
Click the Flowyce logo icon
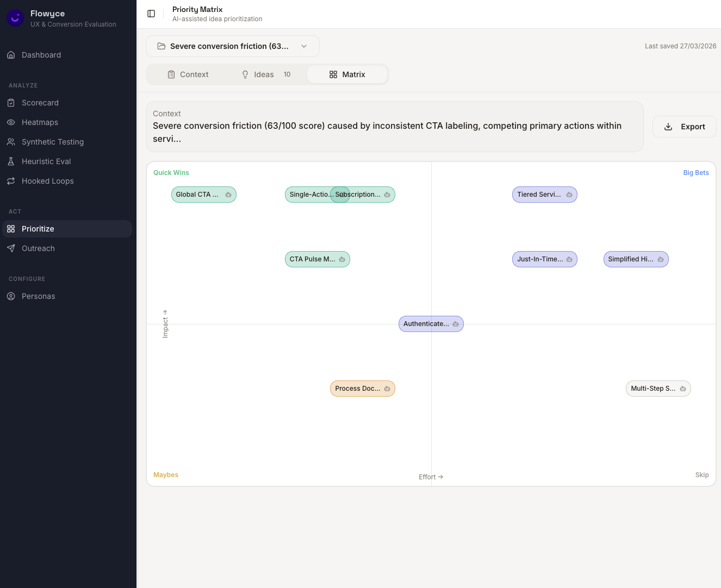[15, 18]
